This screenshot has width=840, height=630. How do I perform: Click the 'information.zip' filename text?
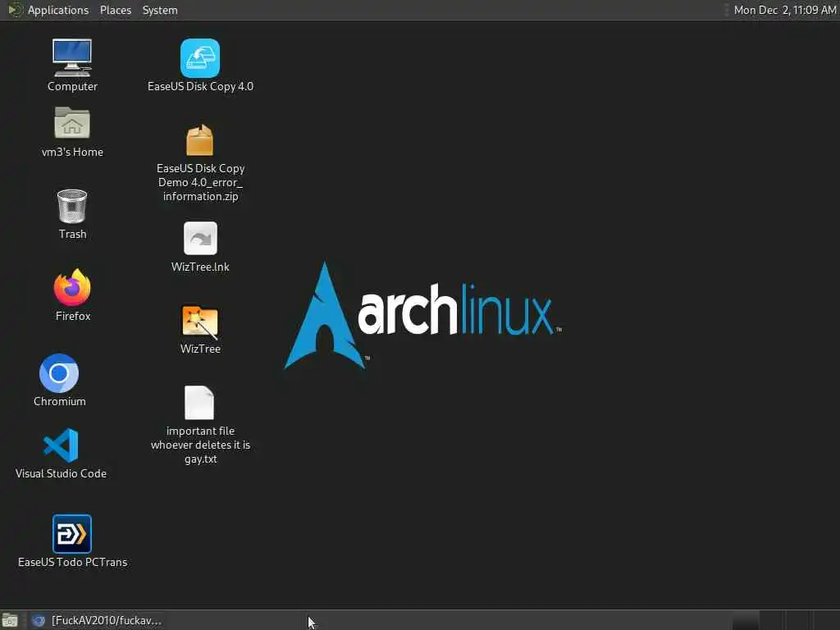click(201, 196)
